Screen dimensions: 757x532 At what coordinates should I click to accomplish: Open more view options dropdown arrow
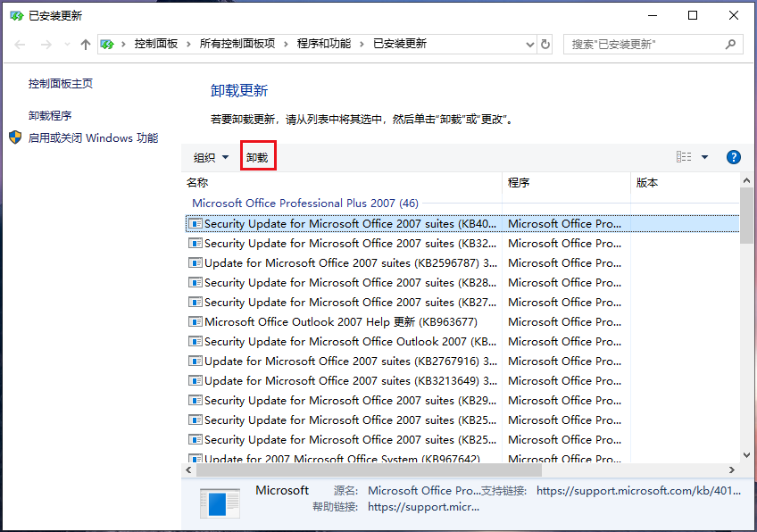coord(705,157)
